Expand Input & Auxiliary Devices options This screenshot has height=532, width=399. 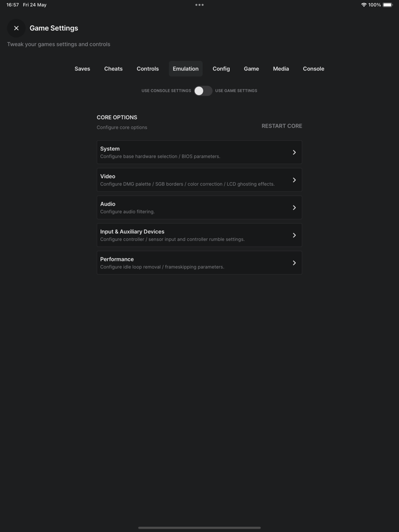[294, 235]
